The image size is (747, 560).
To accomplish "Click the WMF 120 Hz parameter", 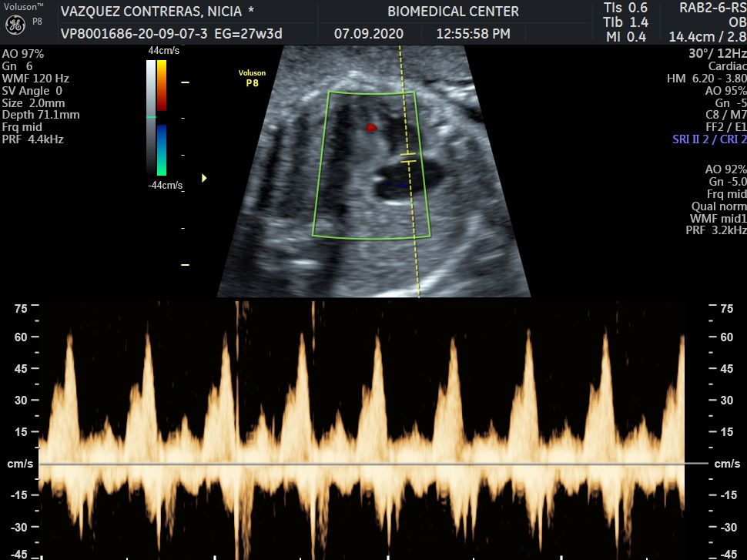I will (x=35, y=78).
